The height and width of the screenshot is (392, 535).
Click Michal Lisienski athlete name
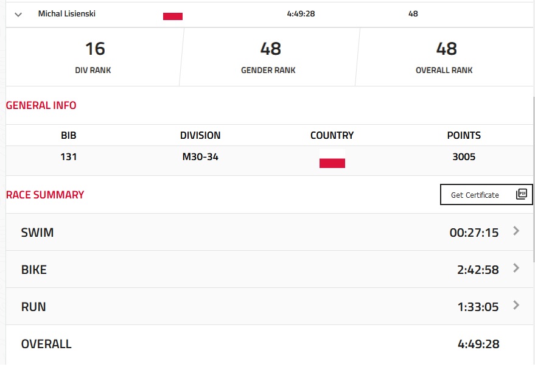[66, 13]
